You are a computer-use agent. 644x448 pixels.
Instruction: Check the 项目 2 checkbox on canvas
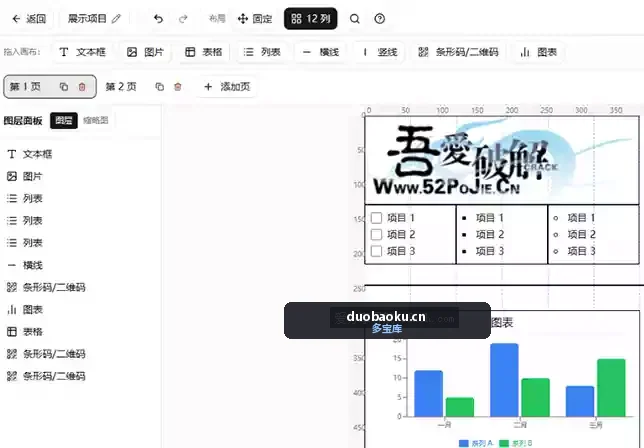pyautogui.click(x=376, y=234)
